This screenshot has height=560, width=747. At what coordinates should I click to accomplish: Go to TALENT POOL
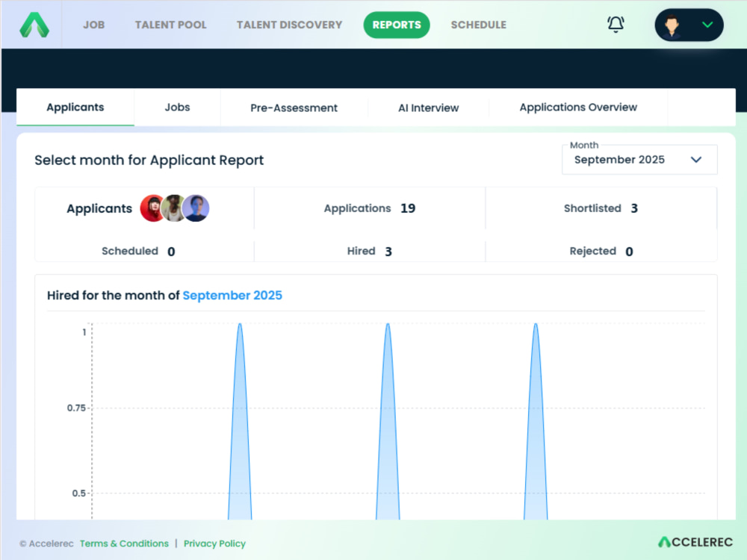point(170,25)
